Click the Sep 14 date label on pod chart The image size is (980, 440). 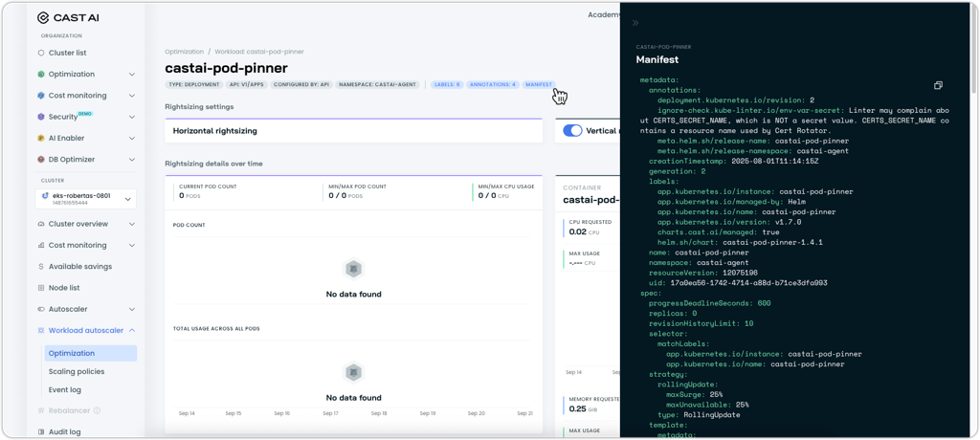[x=187, y=414]
